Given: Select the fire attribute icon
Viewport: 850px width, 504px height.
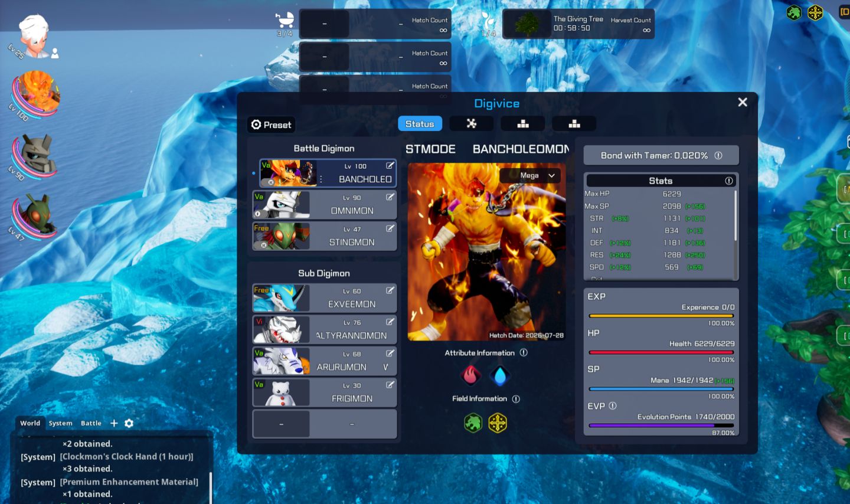Looking at the screenshot, I should point(470,375).
